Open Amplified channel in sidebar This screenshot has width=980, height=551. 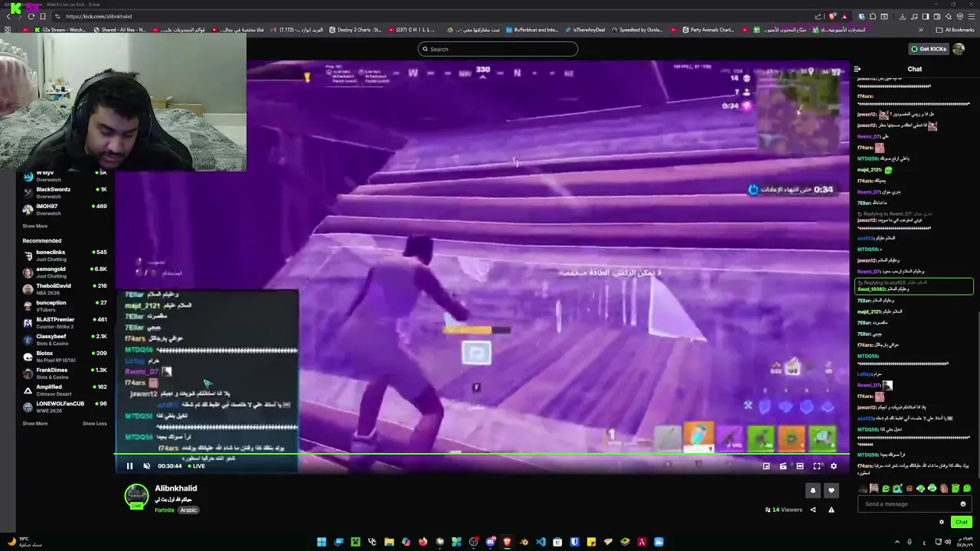[65, 390]
